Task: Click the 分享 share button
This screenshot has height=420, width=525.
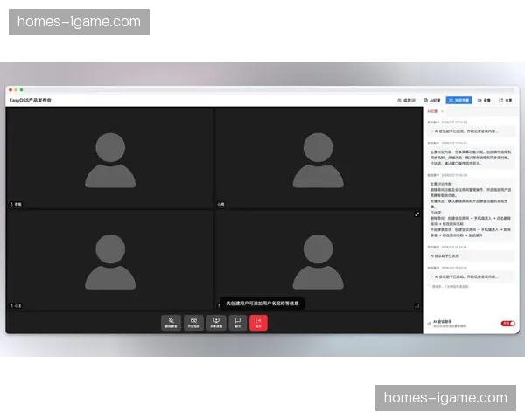Action: tap(507, 101)
